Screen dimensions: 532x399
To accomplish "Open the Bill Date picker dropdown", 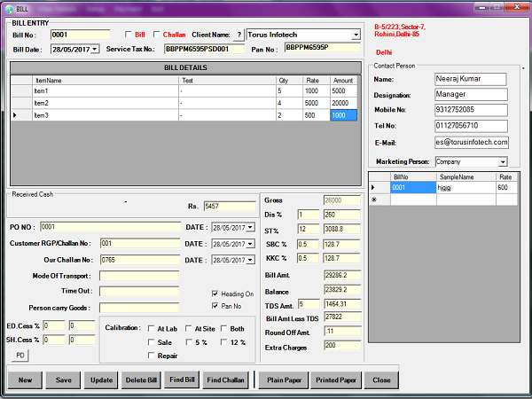I will coord(95,49).
